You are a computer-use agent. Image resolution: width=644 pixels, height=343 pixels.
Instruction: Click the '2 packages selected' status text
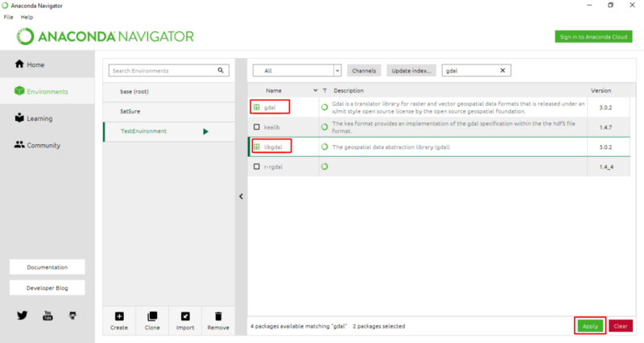tap(378, 326)
